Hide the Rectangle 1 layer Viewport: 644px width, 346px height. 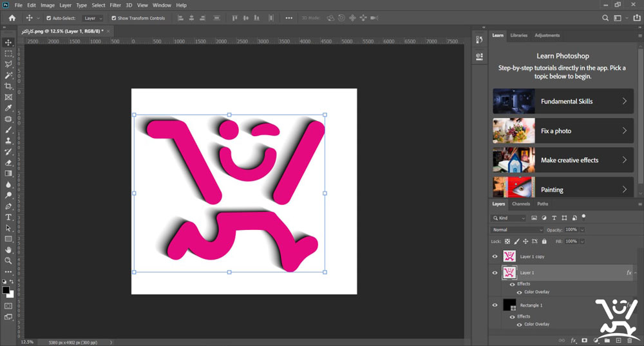click(495, 305)
